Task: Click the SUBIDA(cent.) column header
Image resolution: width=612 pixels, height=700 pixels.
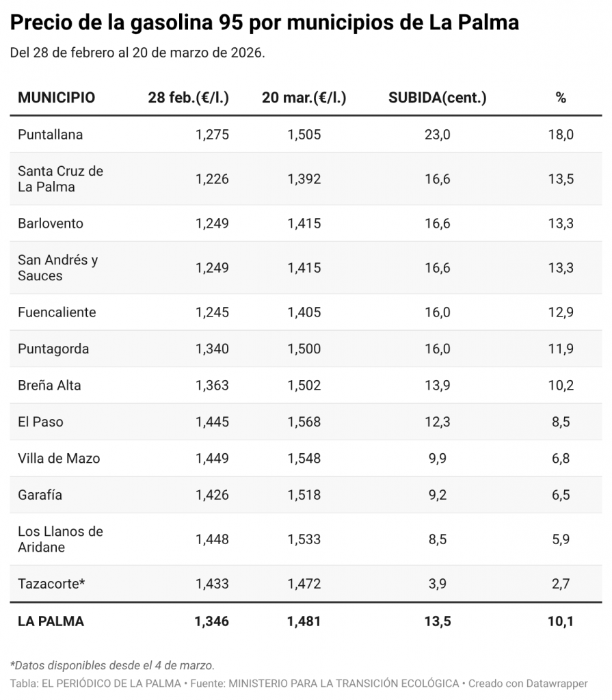Action: coord(437,98)
